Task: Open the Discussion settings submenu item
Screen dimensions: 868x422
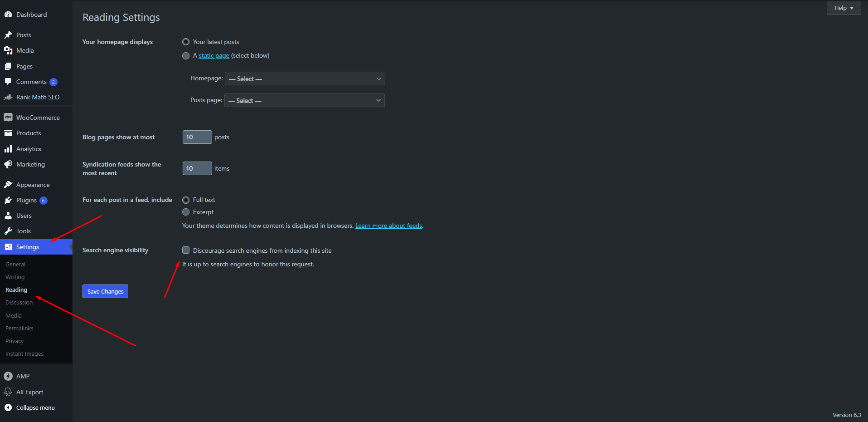Action: point(19,302)
